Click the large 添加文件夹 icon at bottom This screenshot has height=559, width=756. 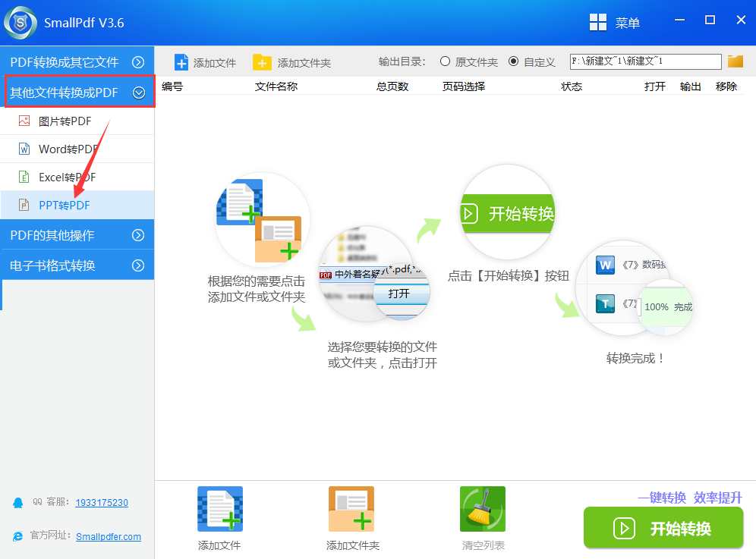351,509
